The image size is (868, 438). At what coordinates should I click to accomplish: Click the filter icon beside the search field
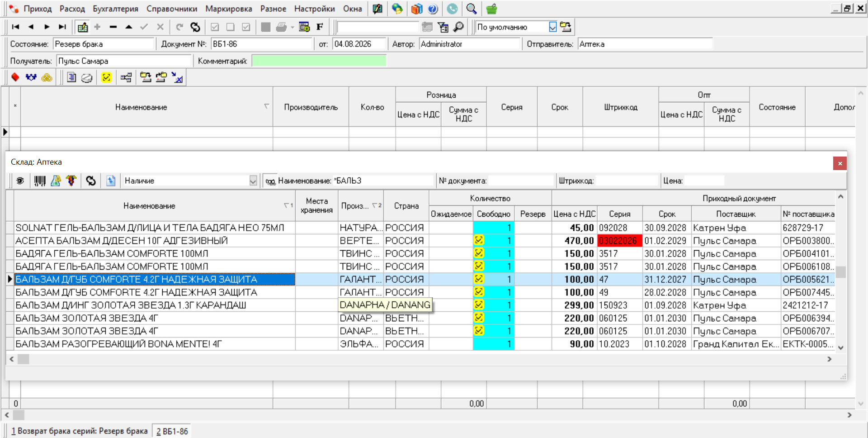(x=443, y=27)
